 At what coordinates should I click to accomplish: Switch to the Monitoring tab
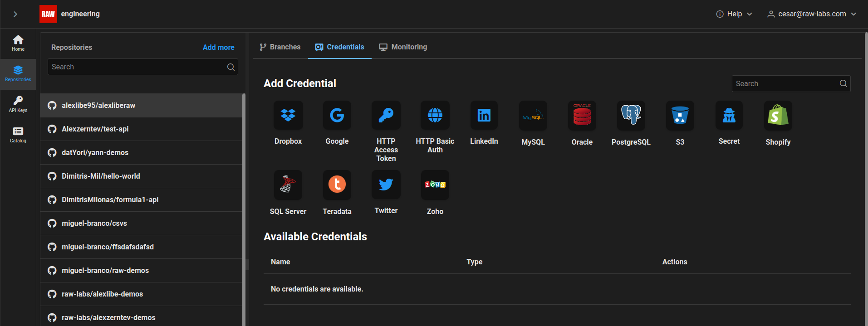[403, 47]
